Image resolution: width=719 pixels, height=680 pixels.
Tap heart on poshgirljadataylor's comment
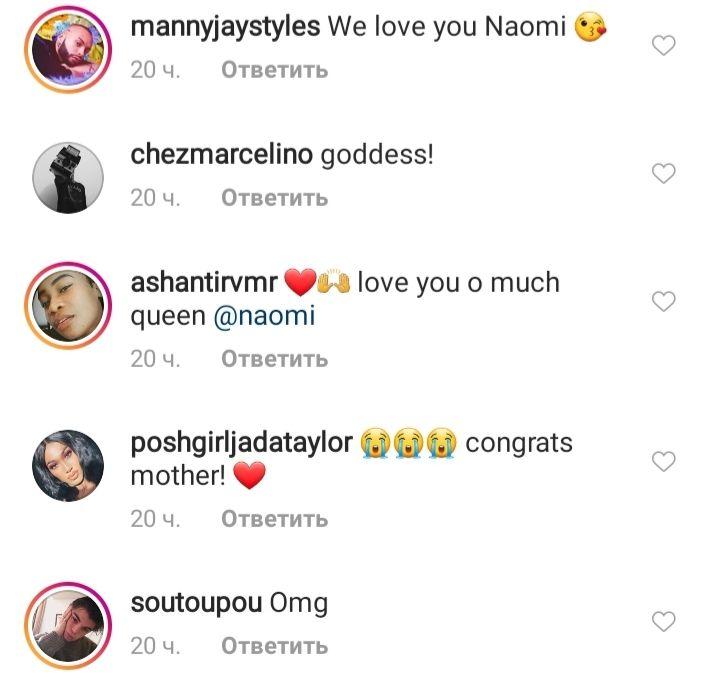[x=664, y=461]
